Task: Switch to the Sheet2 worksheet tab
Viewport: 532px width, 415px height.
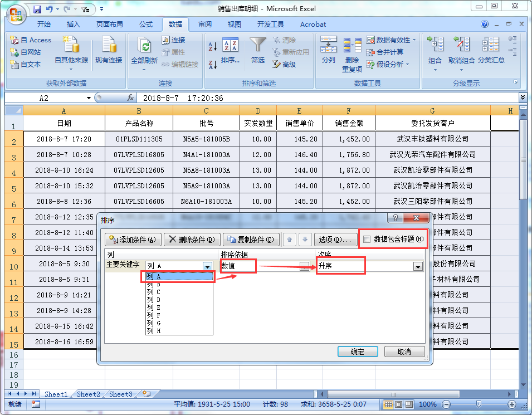Action: click(x=87, y=394)
